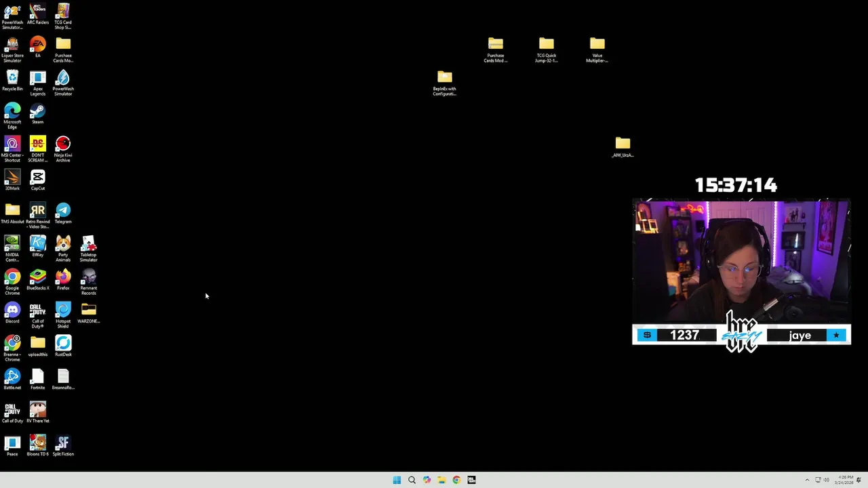Viewport: 868px width, 488px height.
Task: Launch the ElfKey shortcut
Action: 37,246
